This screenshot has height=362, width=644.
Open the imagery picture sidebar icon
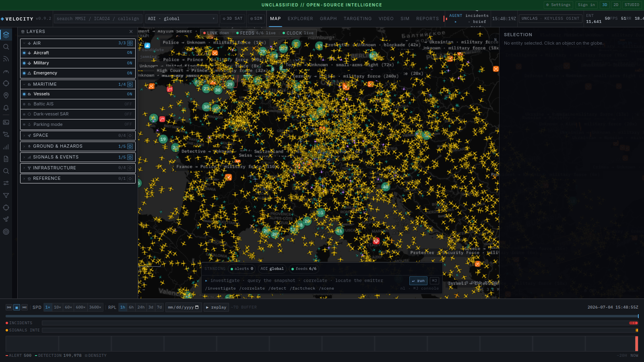click(6, 122)
